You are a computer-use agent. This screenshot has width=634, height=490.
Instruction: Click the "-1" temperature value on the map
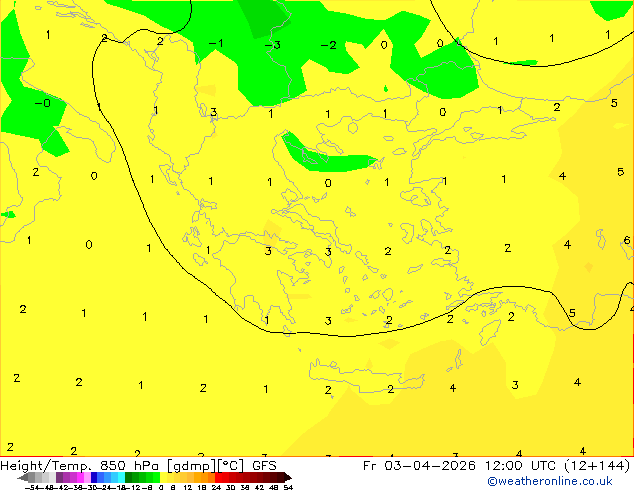tap(216, 43)
